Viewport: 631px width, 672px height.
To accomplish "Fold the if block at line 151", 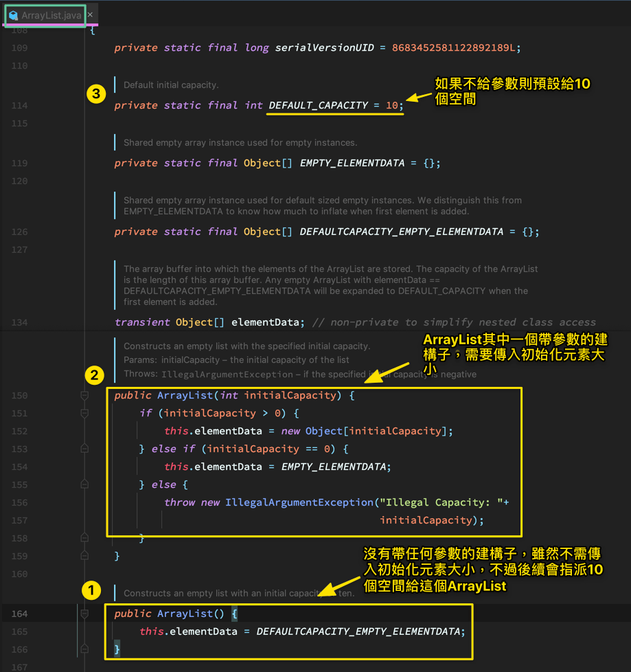I will point(84,414).
